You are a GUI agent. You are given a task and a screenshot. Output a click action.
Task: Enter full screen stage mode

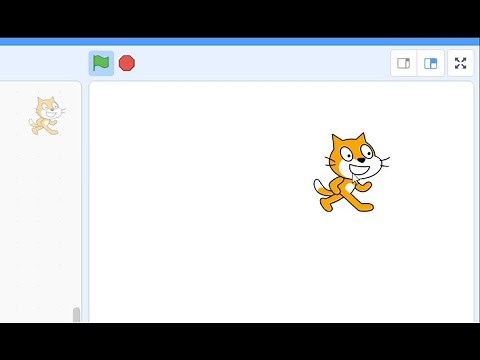tap(460, 63)
